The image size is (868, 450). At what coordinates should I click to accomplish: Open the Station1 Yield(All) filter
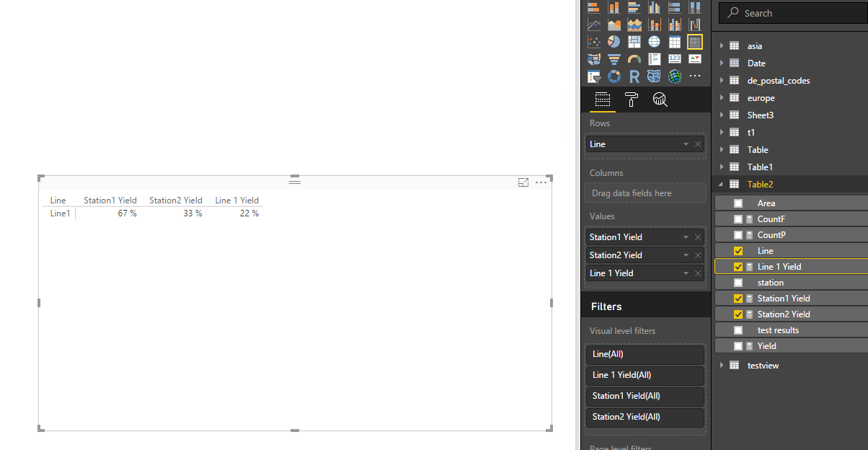[645, 396]
